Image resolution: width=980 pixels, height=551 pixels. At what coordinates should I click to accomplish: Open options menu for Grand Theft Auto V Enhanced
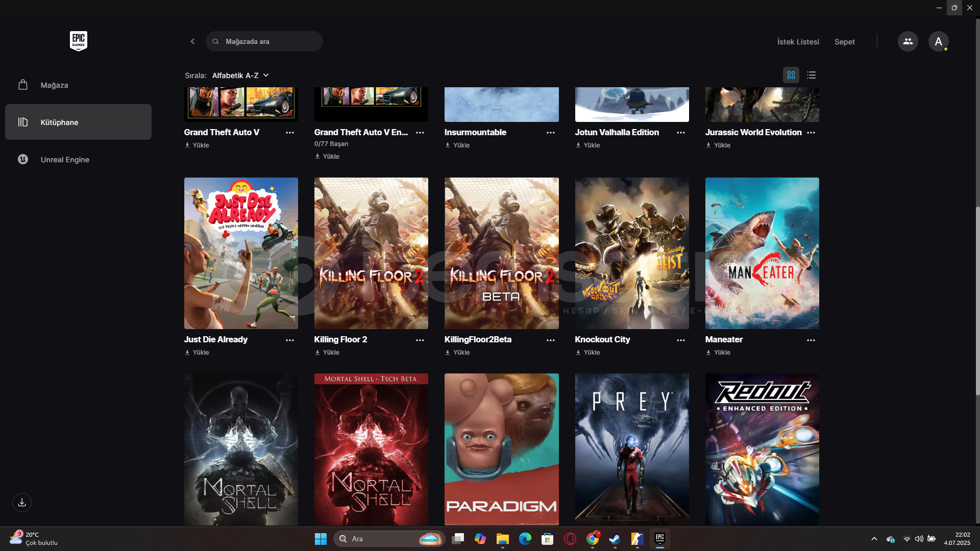pos(420,133)
